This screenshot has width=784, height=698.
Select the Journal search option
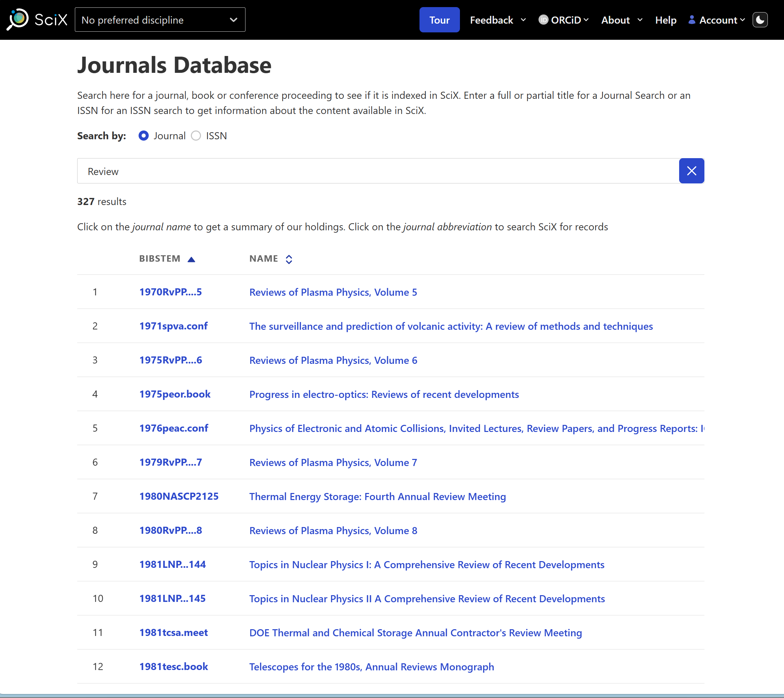(143, 136)
